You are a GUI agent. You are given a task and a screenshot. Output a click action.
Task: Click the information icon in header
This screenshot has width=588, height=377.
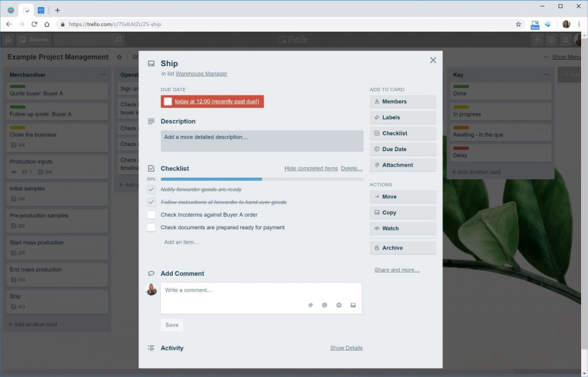[551, 40]
